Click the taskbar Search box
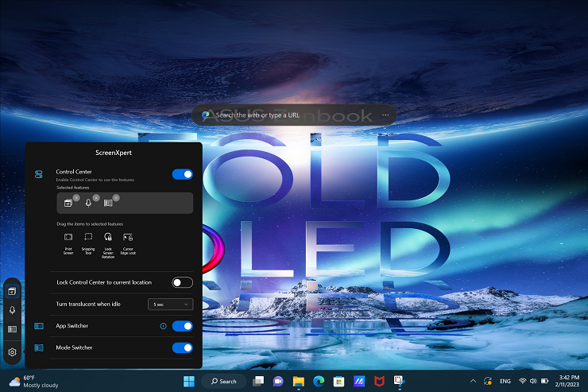The image size is (588, 392). tap(224, 381)
